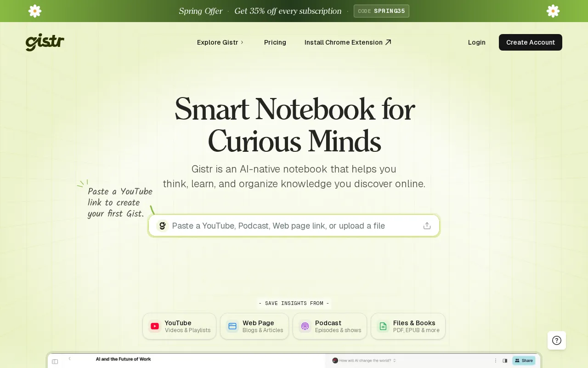Go to the Pricing page
This screenshot has height=368, width=588.
pos(275,42)
